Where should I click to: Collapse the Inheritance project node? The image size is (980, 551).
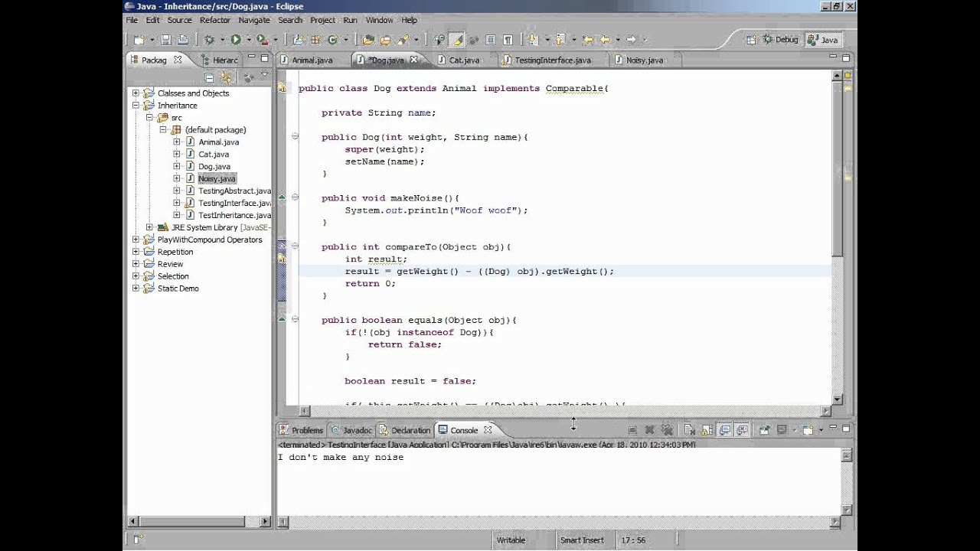coord(136,105)
